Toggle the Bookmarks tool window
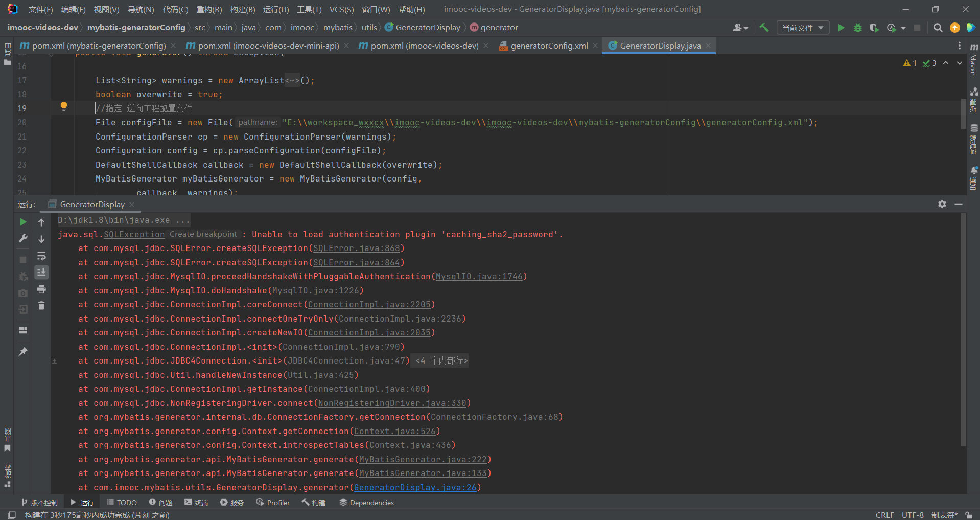This screenshot has height=520, width=980. click(x=7, y=440)
